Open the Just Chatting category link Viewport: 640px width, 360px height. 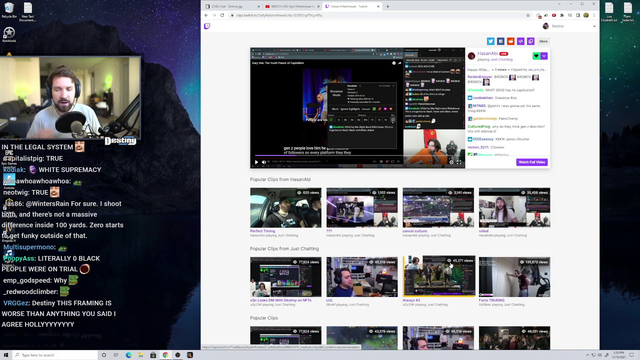tap(501, 60)
